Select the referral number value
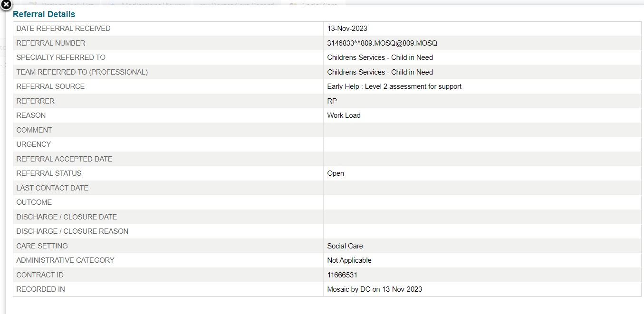 (x=382, y=43)
